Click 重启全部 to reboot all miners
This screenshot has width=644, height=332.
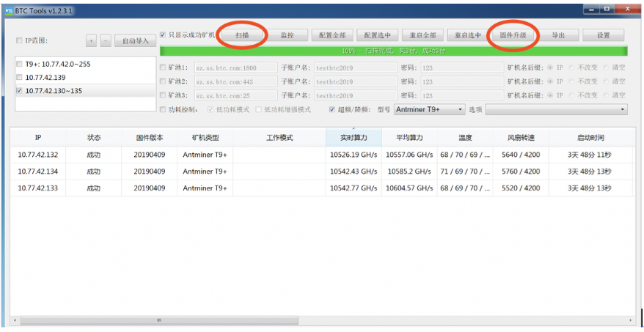(422, 35)
